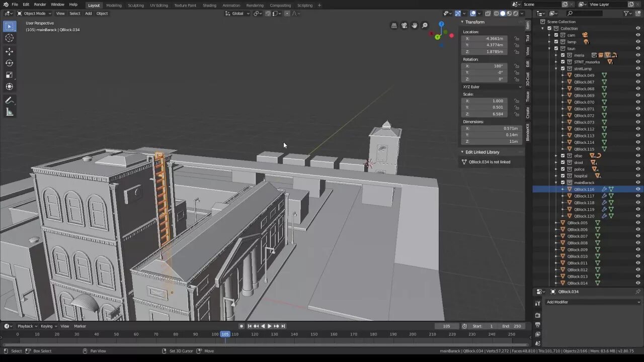Switch to rendered viewport shading

point(516,14)
